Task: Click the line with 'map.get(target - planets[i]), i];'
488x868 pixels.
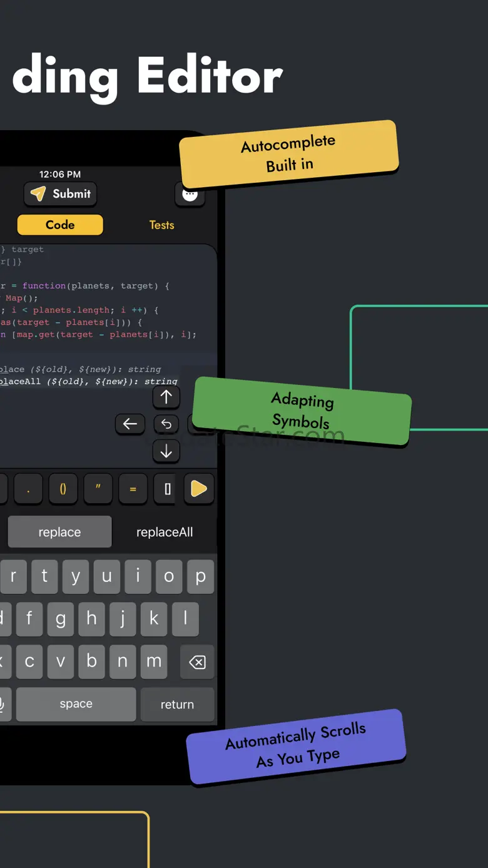Action: [98, 334]
